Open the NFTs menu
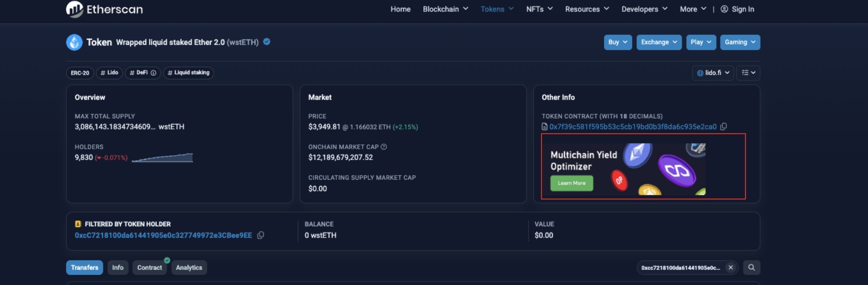Viewport: 868px width, 285px height. pyautogui.click(x=539, y=9)
